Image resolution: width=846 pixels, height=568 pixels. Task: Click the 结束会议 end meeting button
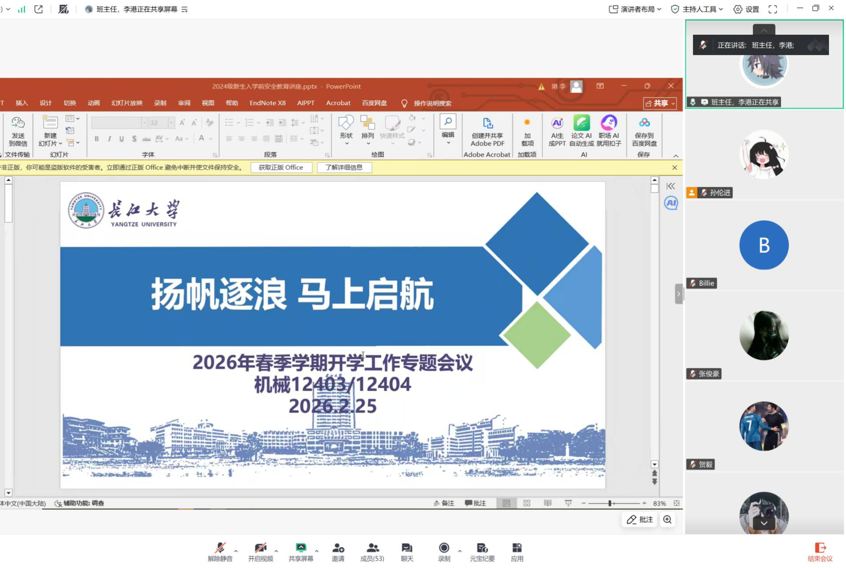point(820,550)
